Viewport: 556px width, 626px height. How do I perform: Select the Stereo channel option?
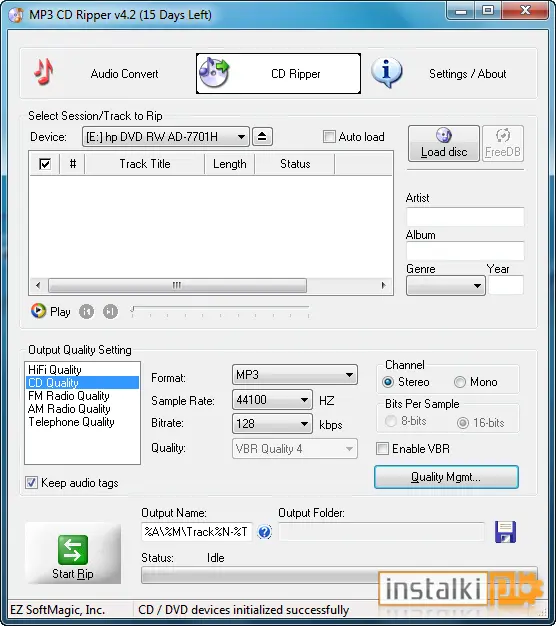[388, 382]
